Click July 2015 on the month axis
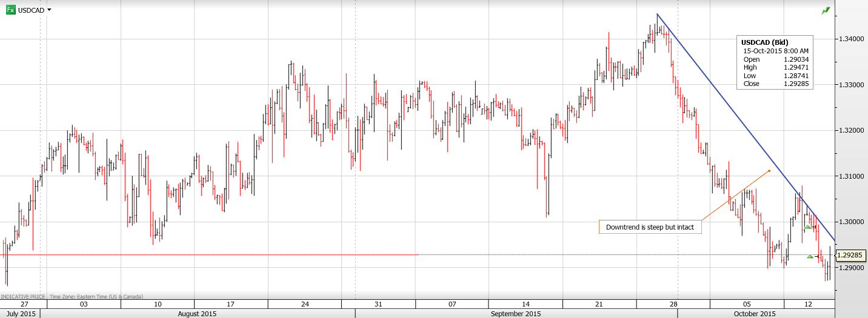Screen dimensions: 868x318 coord(20,314)
